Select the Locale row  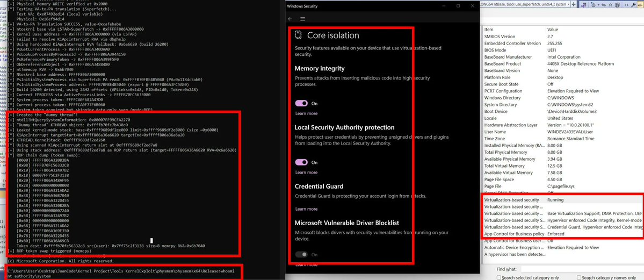point(563,118)
